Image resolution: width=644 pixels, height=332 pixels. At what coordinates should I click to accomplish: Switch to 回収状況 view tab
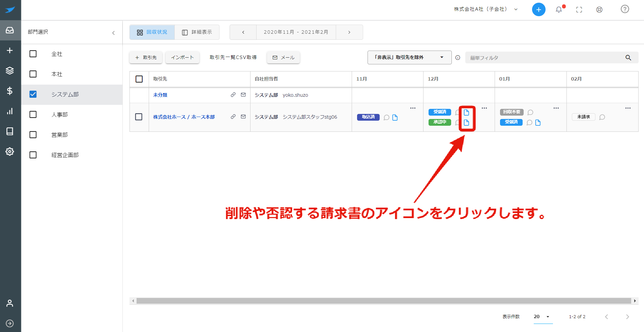pyautogui.click(x=152, y=32)
